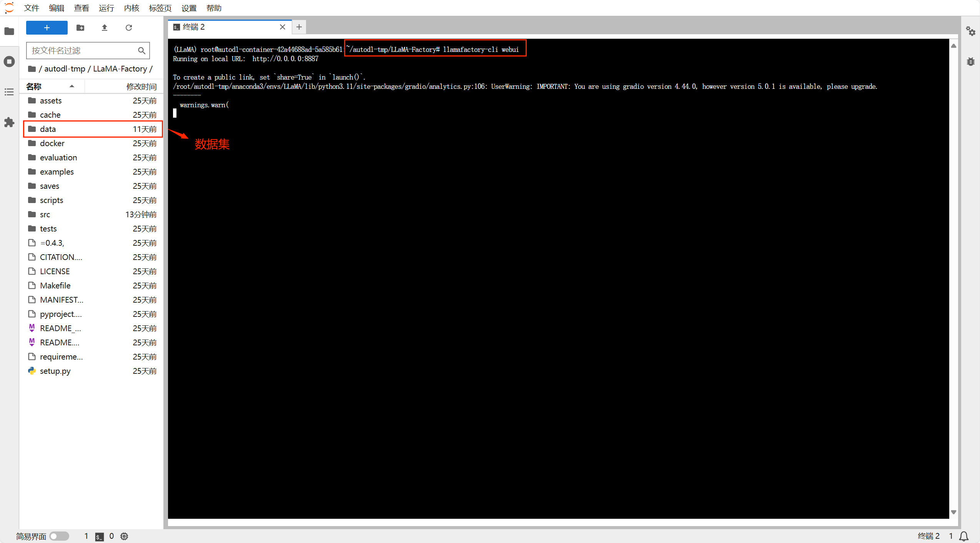
Task: Show the table of contents panel
Action: click(x=9, y=92)
